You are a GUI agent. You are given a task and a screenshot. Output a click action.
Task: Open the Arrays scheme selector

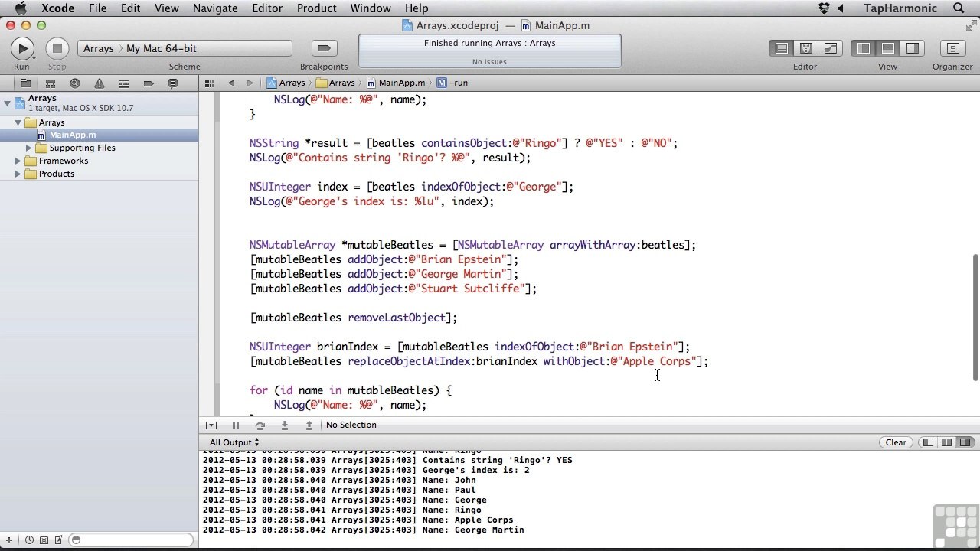pyautogui.click(x=99, y=48)
